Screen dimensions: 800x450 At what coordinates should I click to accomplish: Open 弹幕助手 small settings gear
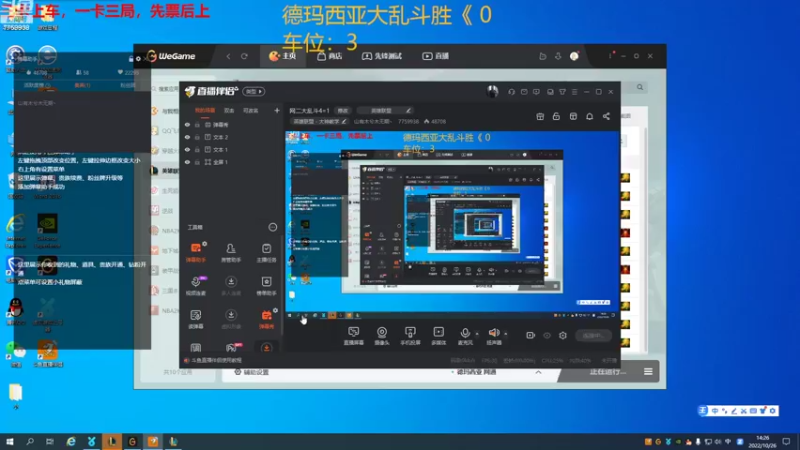point(205,244)
